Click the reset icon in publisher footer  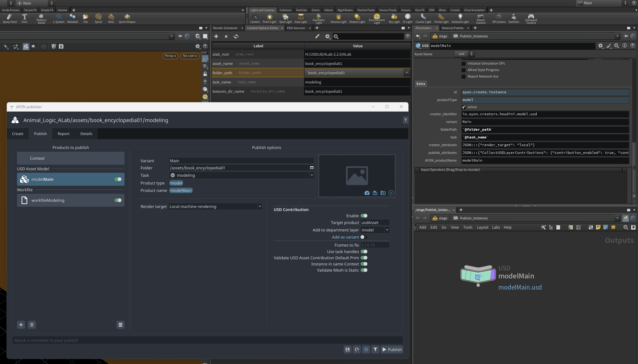pyautogui.click(x=357, y=349)
